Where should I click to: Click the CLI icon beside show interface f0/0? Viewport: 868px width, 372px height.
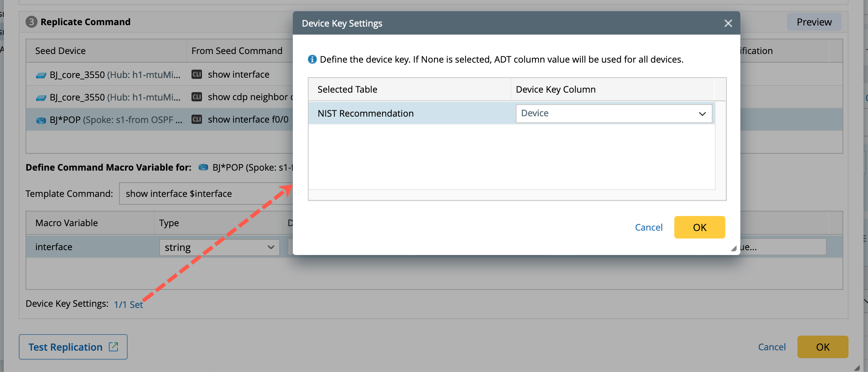pos(197,119)
